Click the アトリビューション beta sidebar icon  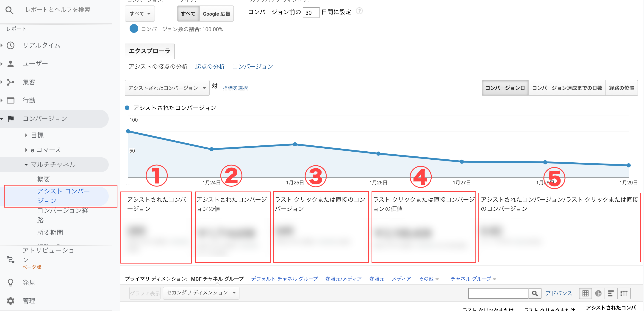(x=10, y=259)
